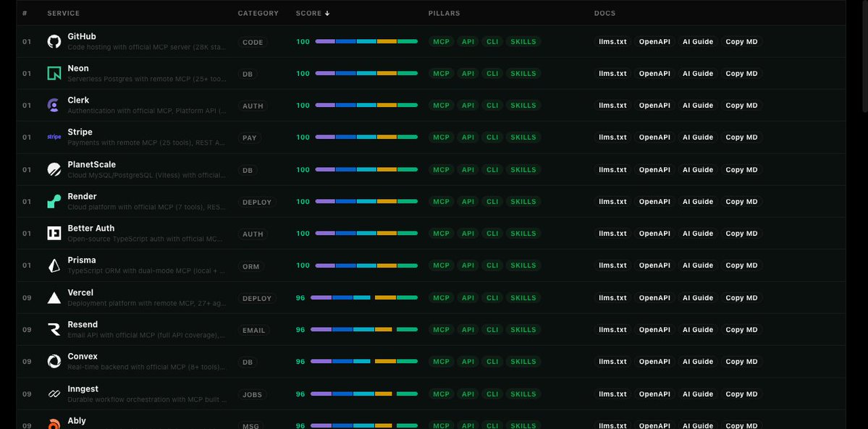The image size is (868, 429).
Task: Open AI Guide for Convex
Action: click(697, 362)
